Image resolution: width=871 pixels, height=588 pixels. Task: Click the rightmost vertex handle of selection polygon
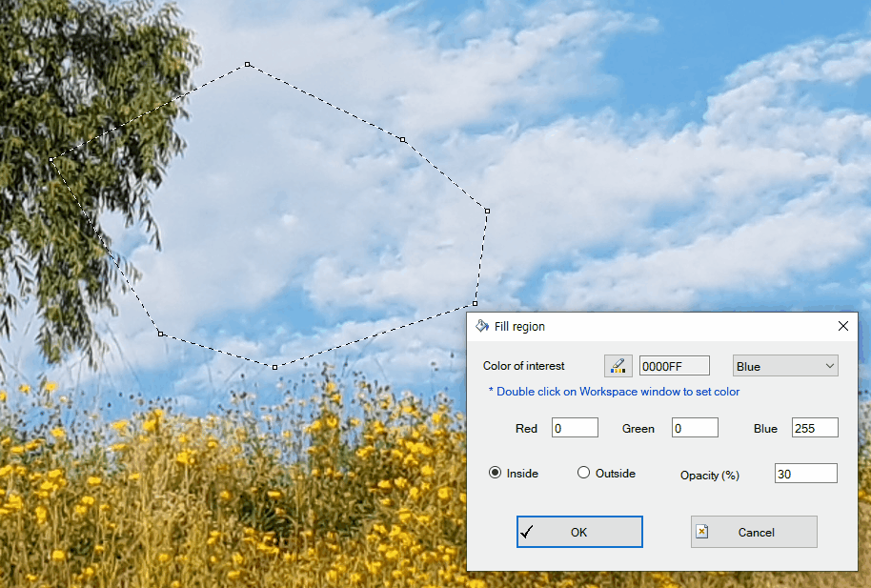tap(488, 211)
